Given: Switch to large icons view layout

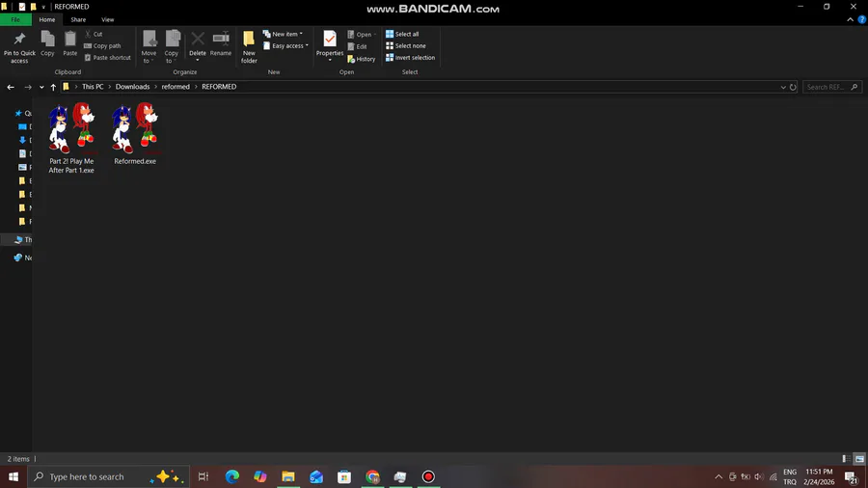Looking at the screenshot, I should (859, 459).
